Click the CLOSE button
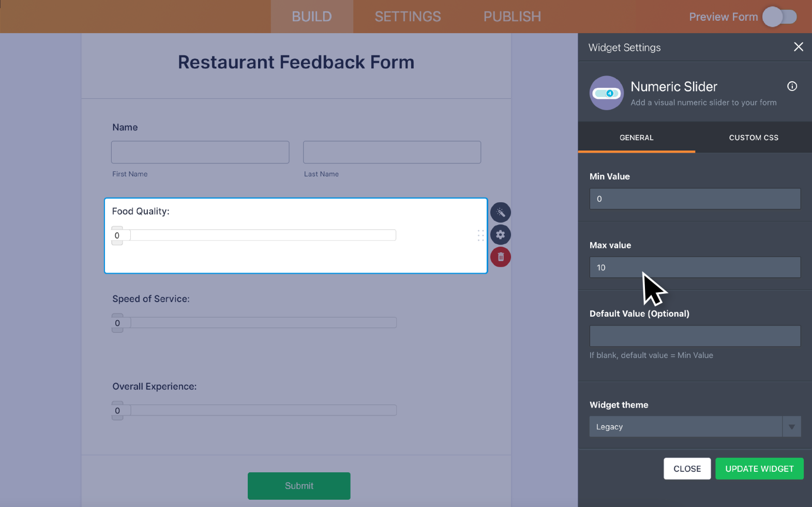 coord(687,469)
